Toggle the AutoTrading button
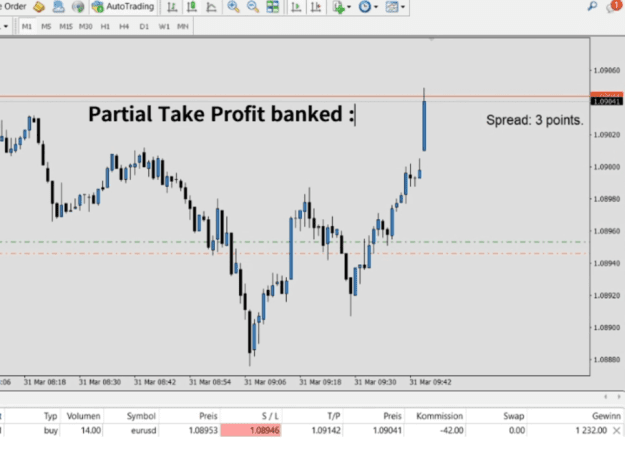 [123, 7]
